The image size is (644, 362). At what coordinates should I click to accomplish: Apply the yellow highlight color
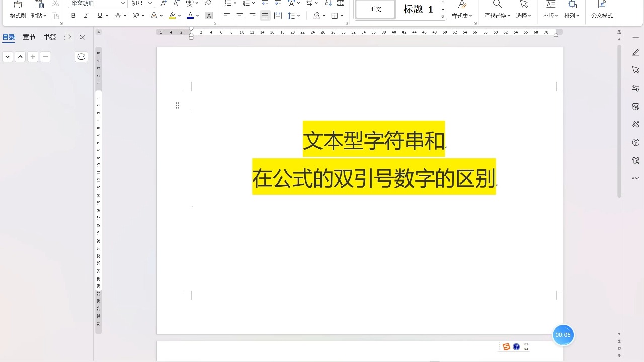[172, 16]
